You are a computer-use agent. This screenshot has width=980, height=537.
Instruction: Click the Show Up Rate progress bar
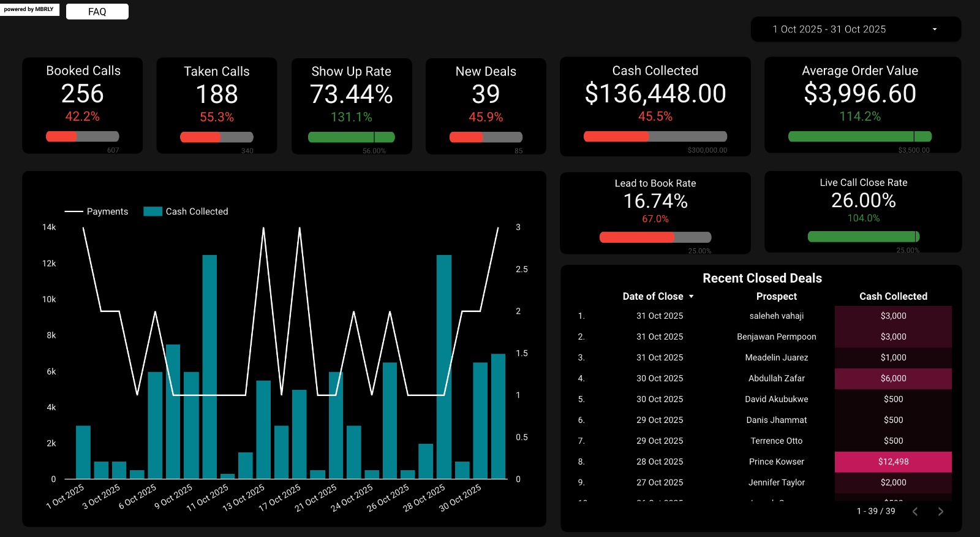coord(351,137)
